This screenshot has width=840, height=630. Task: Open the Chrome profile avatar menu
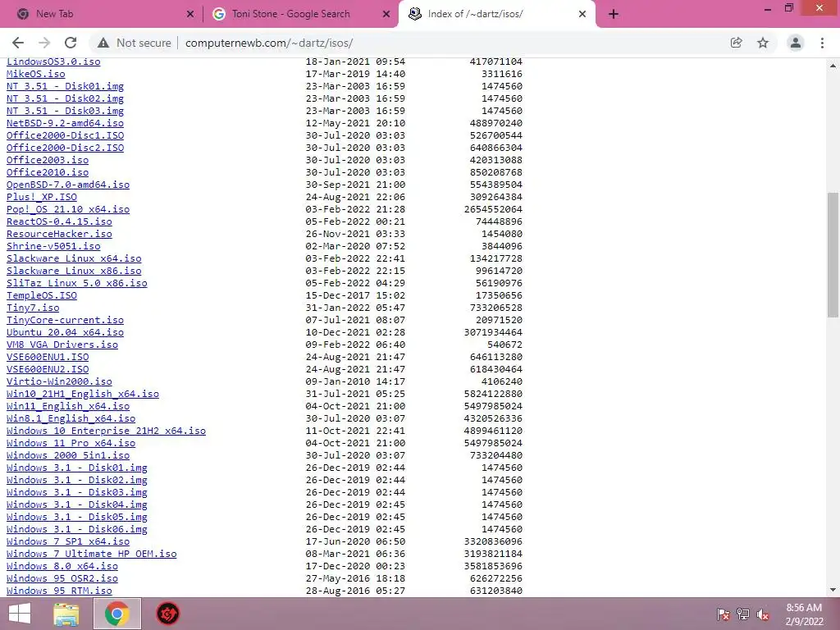coord(796,43)
